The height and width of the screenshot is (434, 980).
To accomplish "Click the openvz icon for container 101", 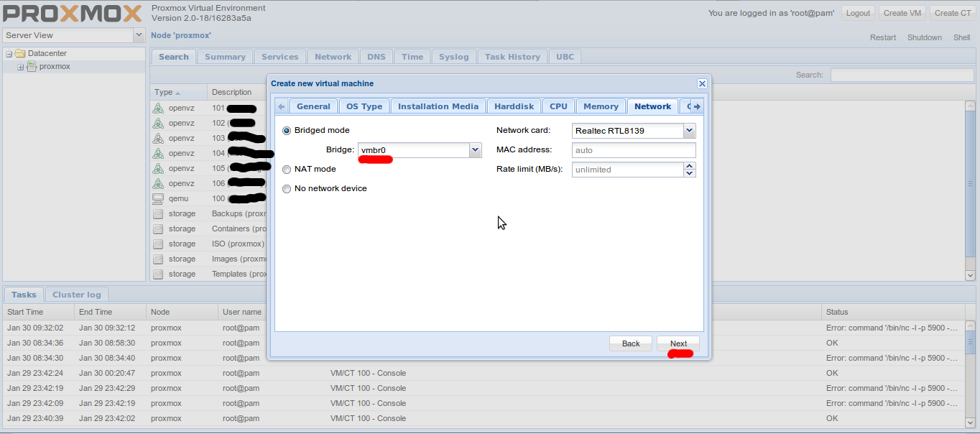I will [x=158, y=108].
